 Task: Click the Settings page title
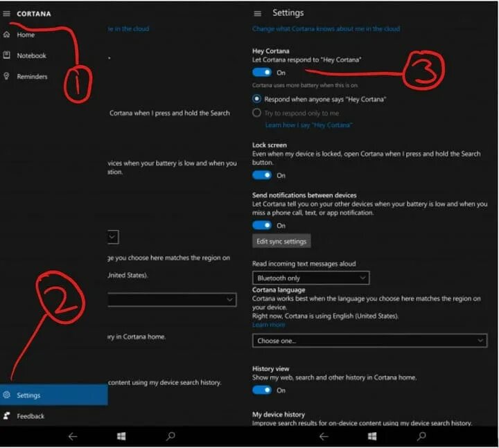(x=288, y=12)
